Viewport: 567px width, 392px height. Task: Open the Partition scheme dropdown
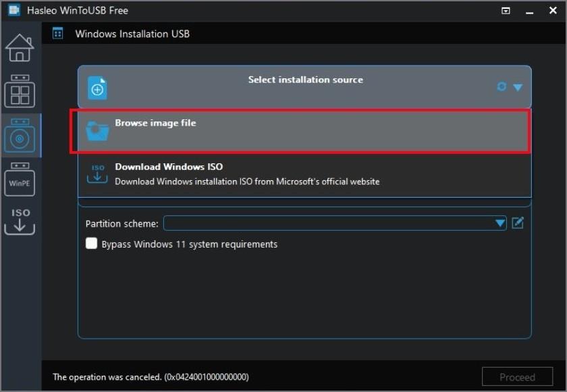point(335,223)
